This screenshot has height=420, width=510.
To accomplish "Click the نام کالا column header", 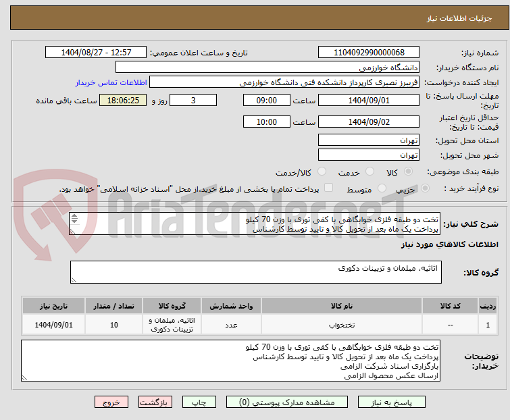I will tap(342, 306).
